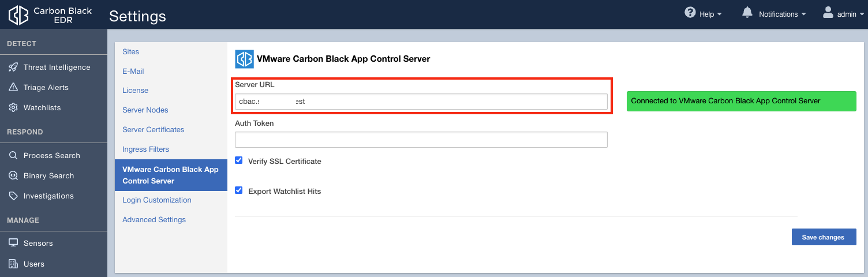
Task: Uncheck Export Watchlist Hits checkbox
Action: pyautogui.click(x=239, y=190)
